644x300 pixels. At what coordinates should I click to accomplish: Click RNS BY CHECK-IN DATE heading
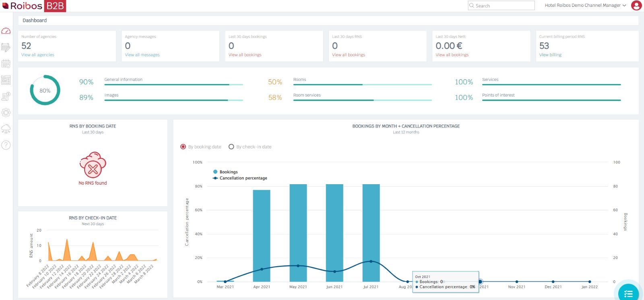click(x=93, y=218)
